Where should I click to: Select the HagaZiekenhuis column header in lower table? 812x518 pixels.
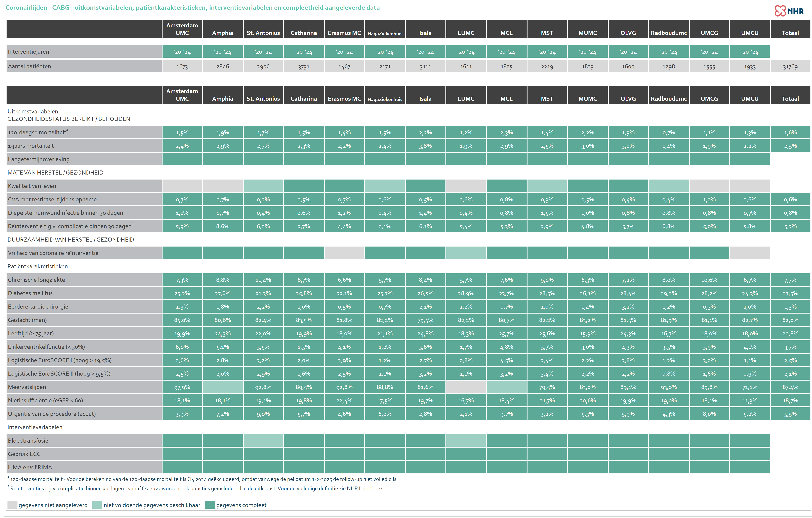[x=385, y=95]
